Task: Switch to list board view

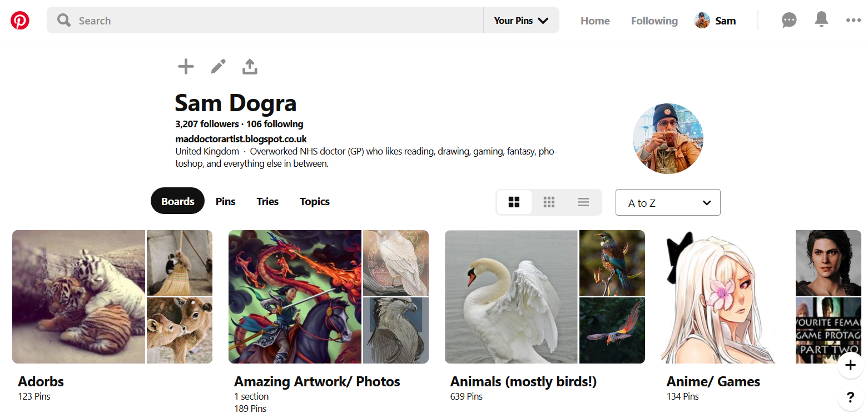Action: pos(583,202)
